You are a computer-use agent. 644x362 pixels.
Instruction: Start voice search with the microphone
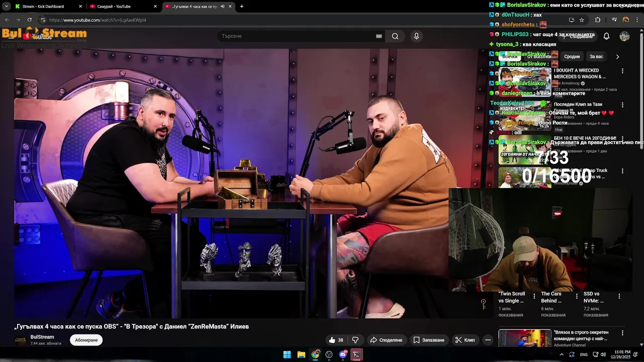[x=416, y=36]
